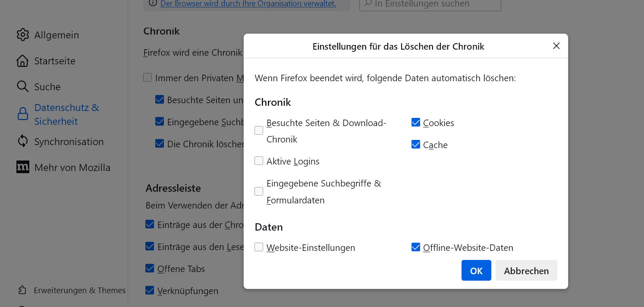Click the Synchronisation arrows icon

[22, 141]
